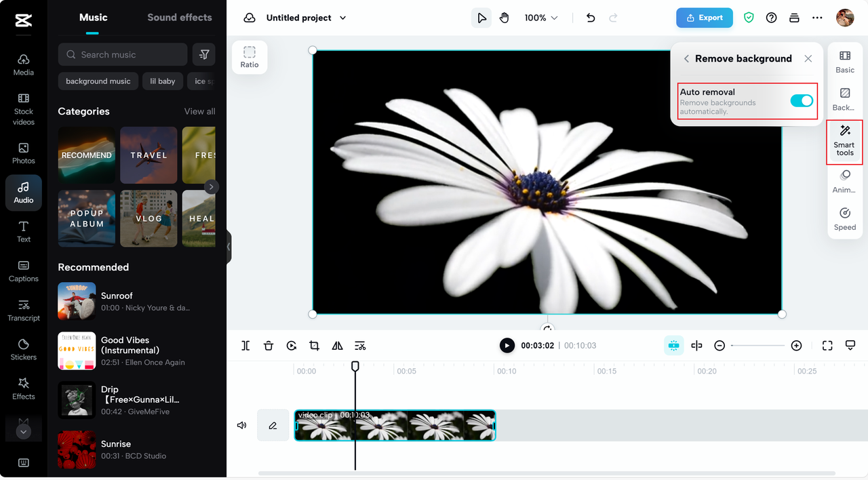868x480 pixels.
Task: Select the Sunroof track
Action: point(136,301)
